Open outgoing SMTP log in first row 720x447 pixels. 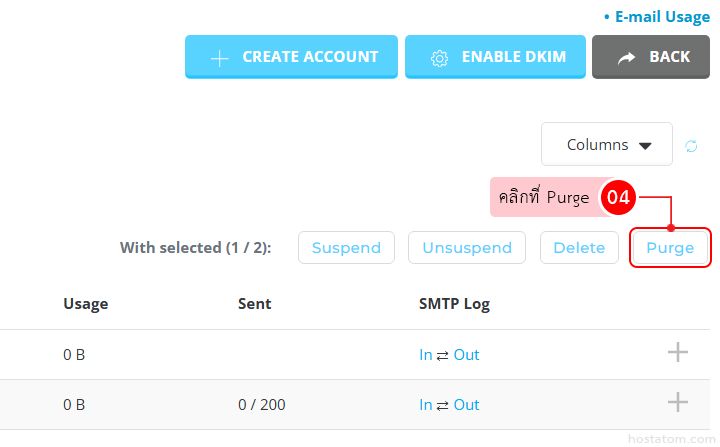466,355
